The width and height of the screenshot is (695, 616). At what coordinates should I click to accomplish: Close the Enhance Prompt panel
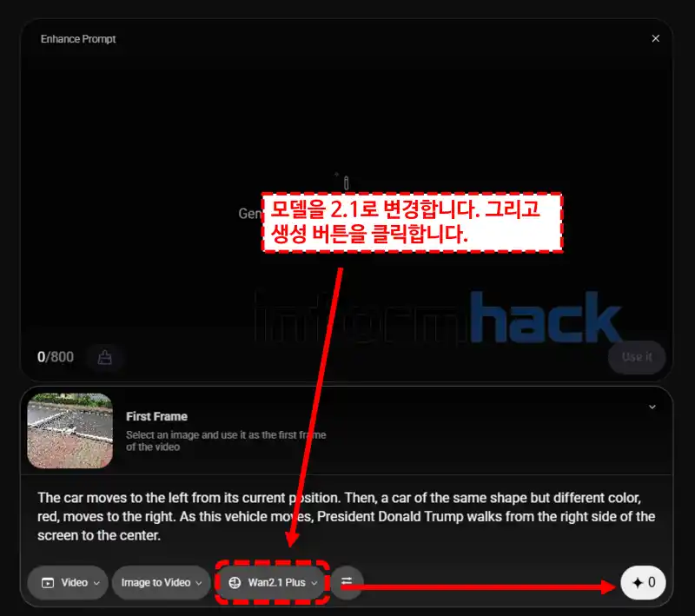point(655,38)
